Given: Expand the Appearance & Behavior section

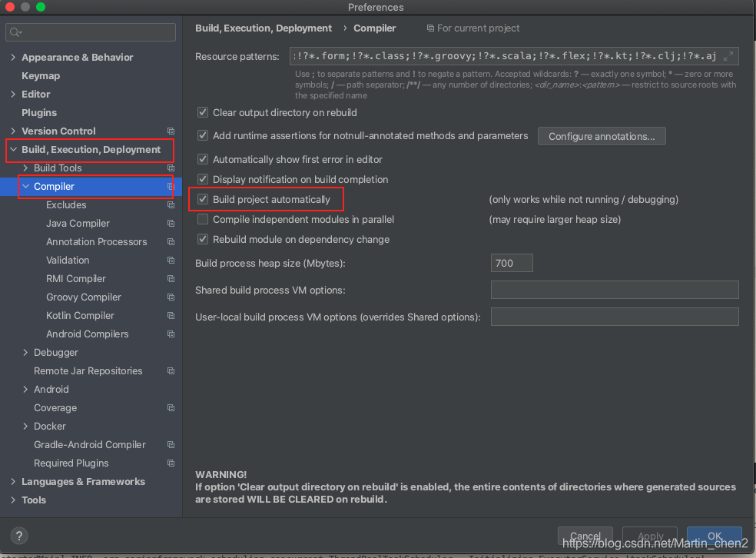Looking at the screenshot, I should (12, 57).
